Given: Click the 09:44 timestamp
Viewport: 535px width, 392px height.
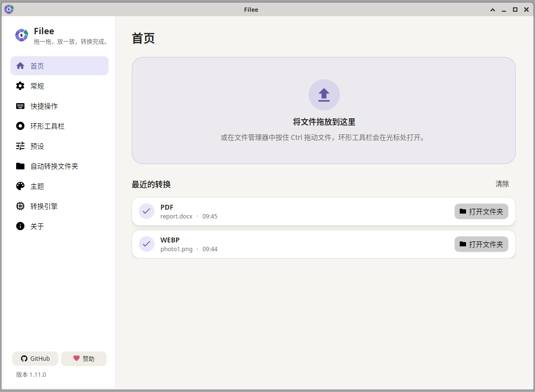Looking at the screenshot, I should pyautogui.click(x=210, y=249).
